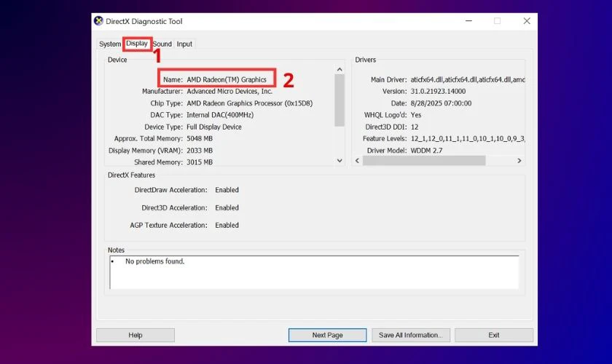Click the Device list vertical scrollbar thumb
612x364 pixels.
tap(340, 100)
